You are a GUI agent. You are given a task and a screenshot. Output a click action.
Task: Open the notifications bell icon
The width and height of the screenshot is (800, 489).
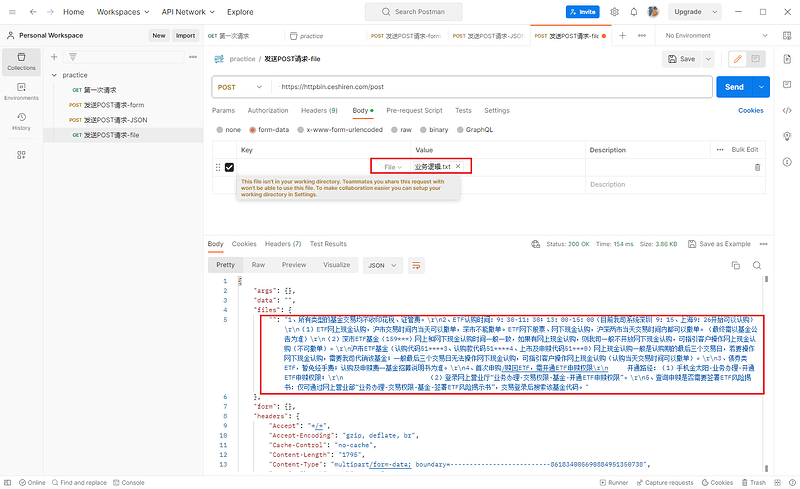point(634,12)
